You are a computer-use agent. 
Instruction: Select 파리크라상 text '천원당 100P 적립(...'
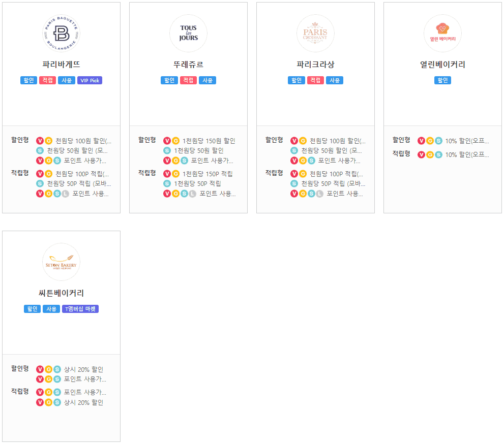(x=337, y=174)
